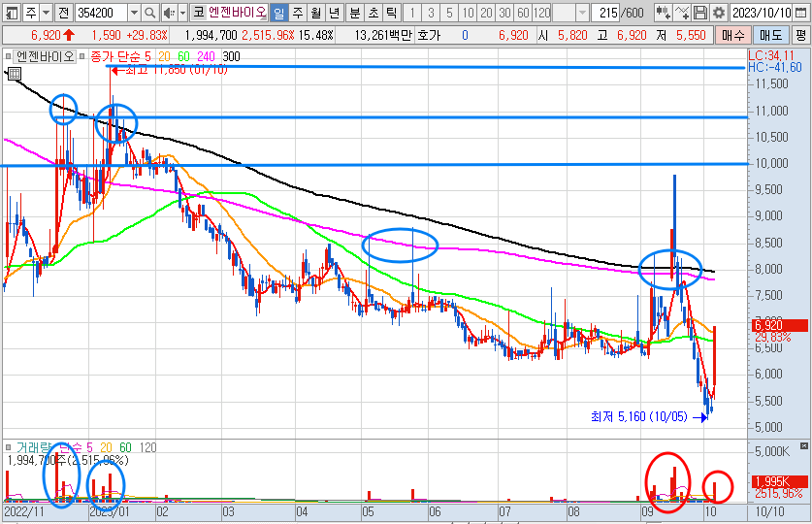Image resolution: width=812 pixels, height=524 pixels.
Task: Toggle the left side panel icon
Action: (12, 13)
